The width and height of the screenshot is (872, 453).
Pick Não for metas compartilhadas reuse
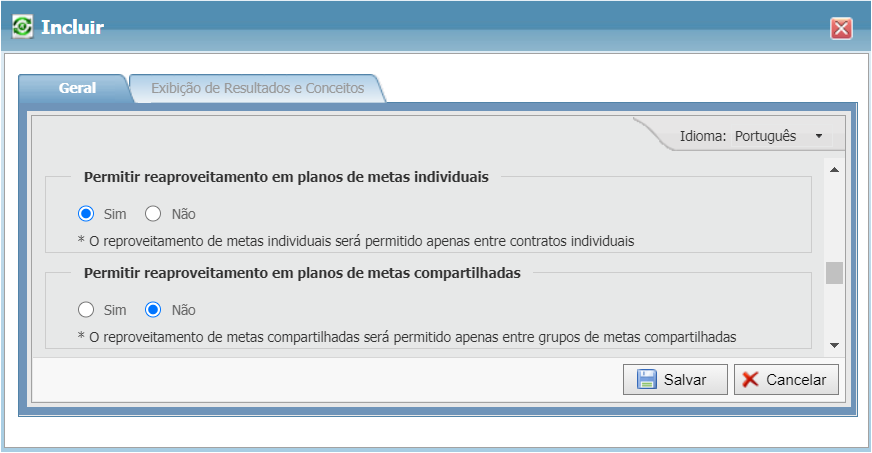[153, 309]
